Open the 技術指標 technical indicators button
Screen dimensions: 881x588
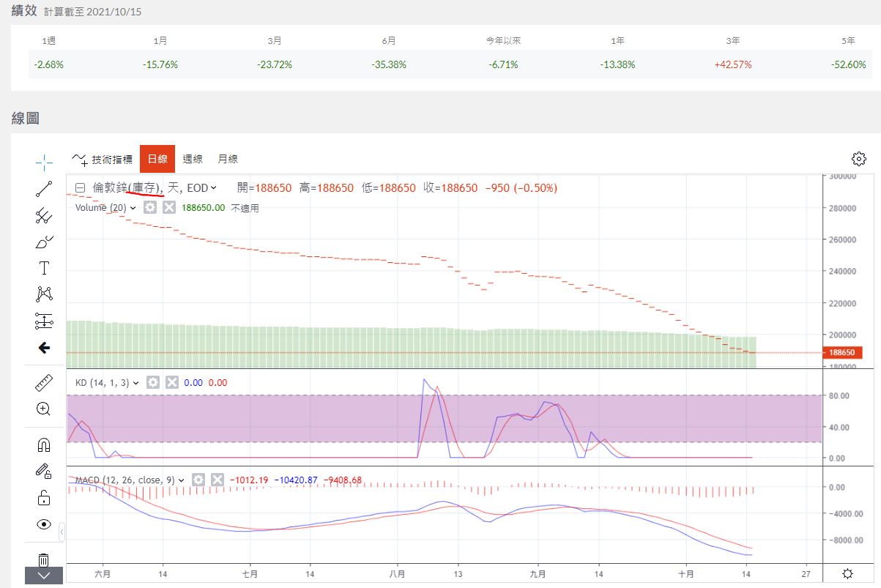click(x=103, y=159)
